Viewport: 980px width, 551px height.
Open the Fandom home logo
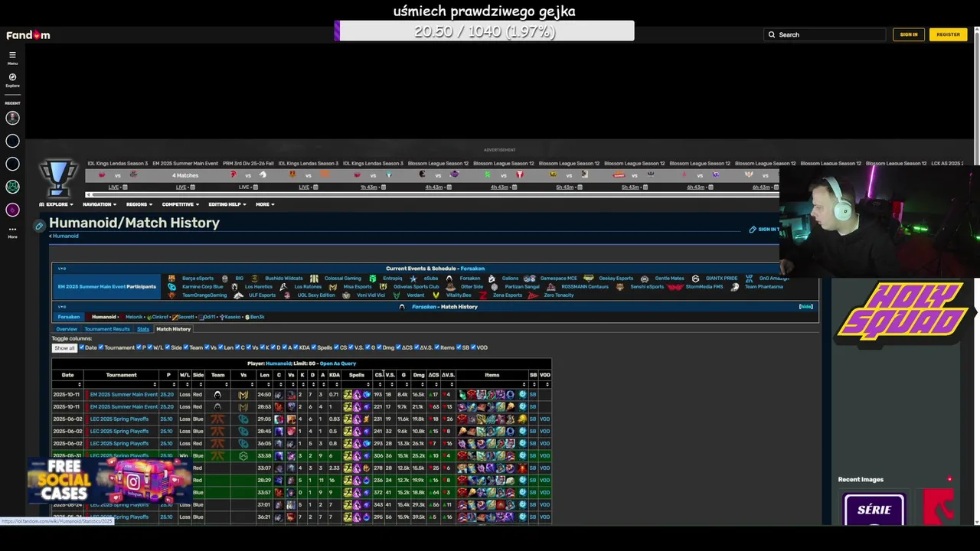click(x=28, y=35)
